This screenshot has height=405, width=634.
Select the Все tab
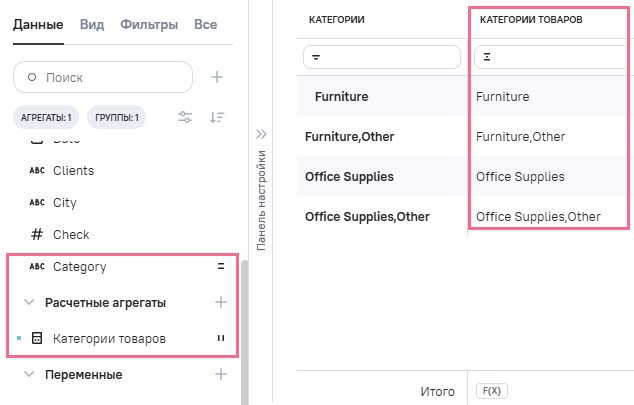tap(206, 24)
